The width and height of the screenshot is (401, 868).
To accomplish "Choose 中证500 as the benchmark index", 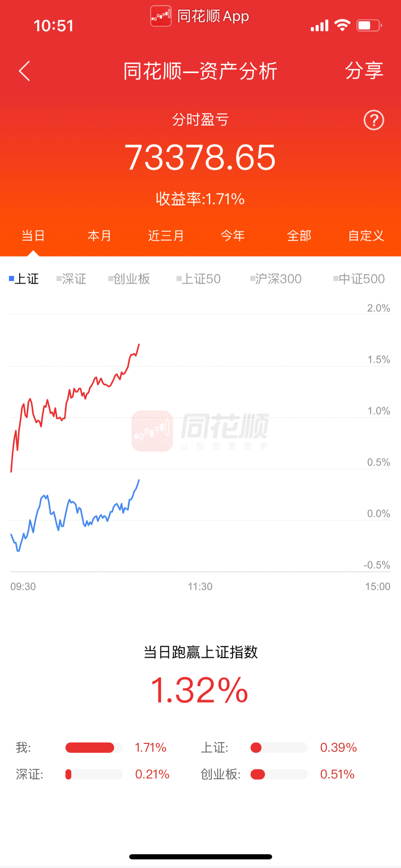I will (359, 279).
